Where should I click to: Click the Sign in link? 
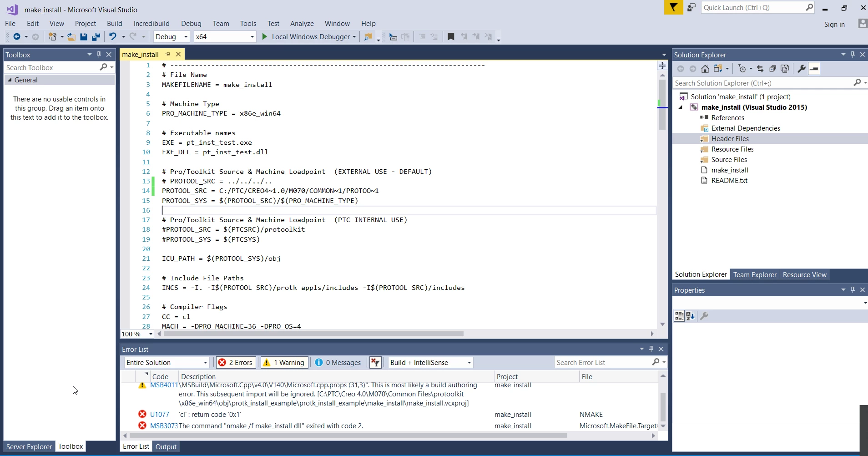tap(834, 25)
